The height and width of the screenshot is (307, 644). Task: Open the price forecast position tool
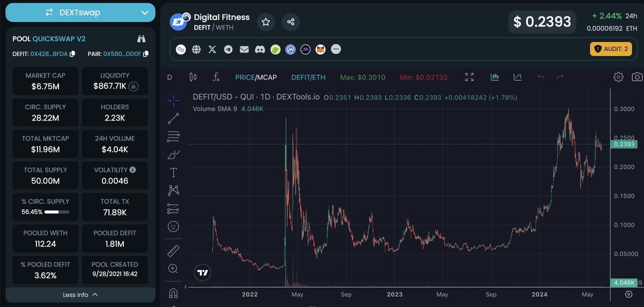pyautogui.click(x=173, y=208)
